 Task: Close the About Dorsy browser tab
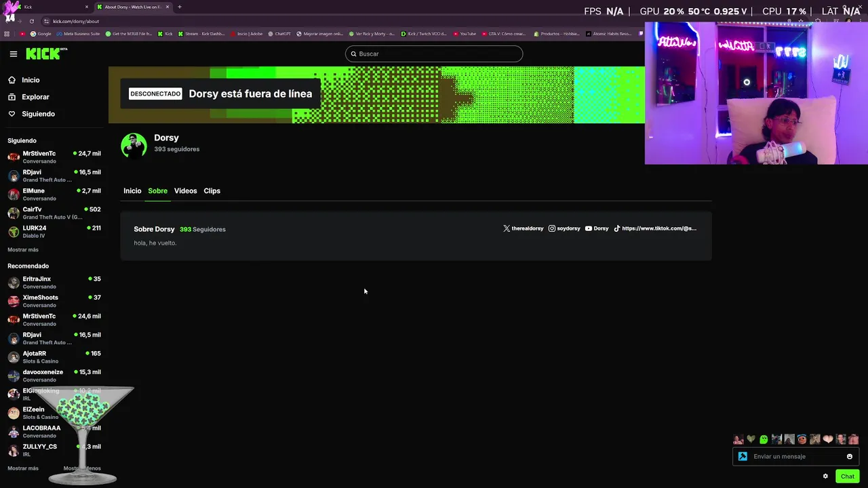[x=167, y=7]
